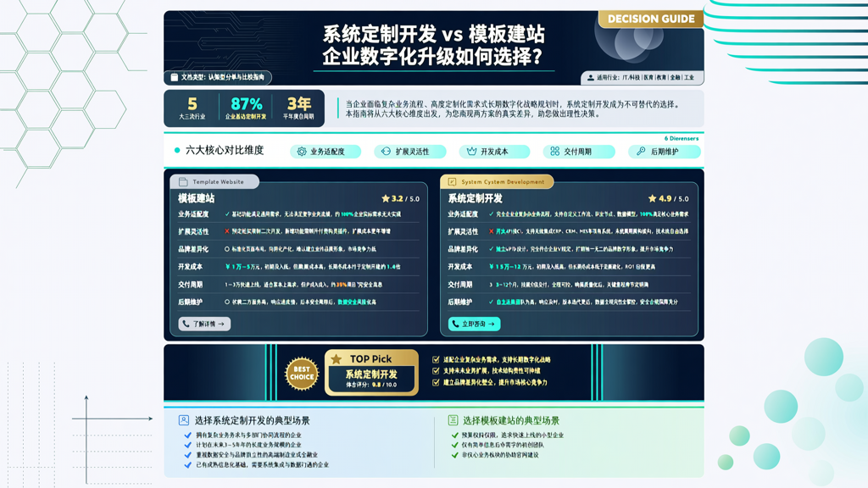Image resolution: width=868 pixels, height=488 pixels.
Task: Click green check beside 非仅心业务板块 scenario
Action: [x=455, y=455]
